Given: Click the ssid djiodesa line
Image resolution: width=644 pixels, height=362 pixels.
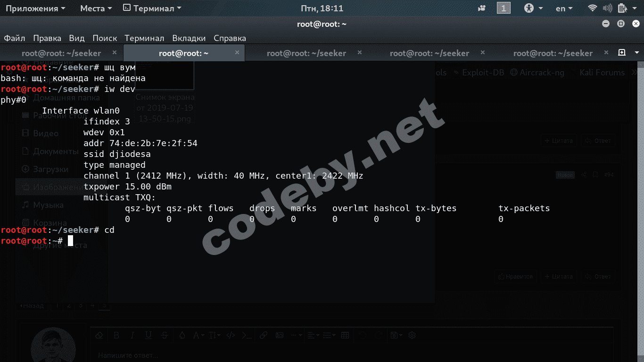Looking at the screenshot, I should point(117,154).
